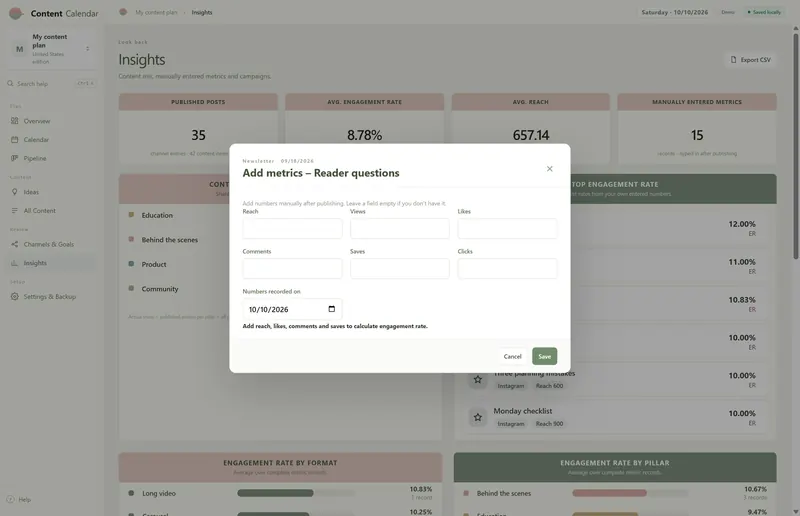Open Channels & Goals in sidebar
This screenshot has height=516, width=800.
pyautogui.click(x=51, y=244)
